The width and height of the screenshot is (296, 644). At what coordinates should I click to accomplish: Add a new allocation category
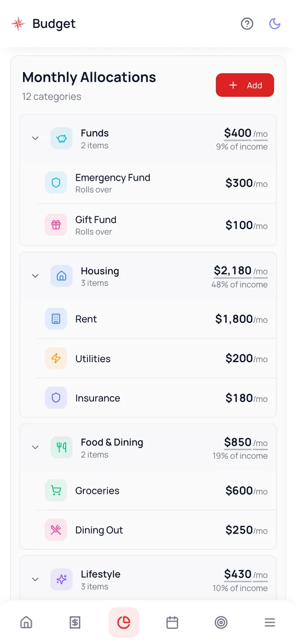point(245,85)
